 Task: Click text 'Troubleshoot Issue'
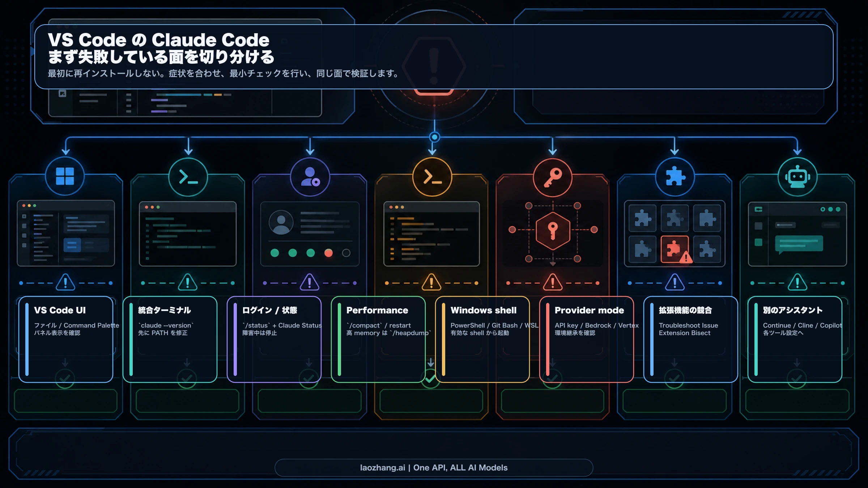pos(689,325)
